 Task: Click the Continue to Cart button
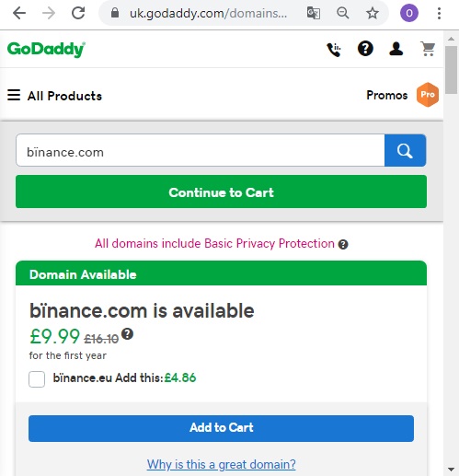(221, 192)
